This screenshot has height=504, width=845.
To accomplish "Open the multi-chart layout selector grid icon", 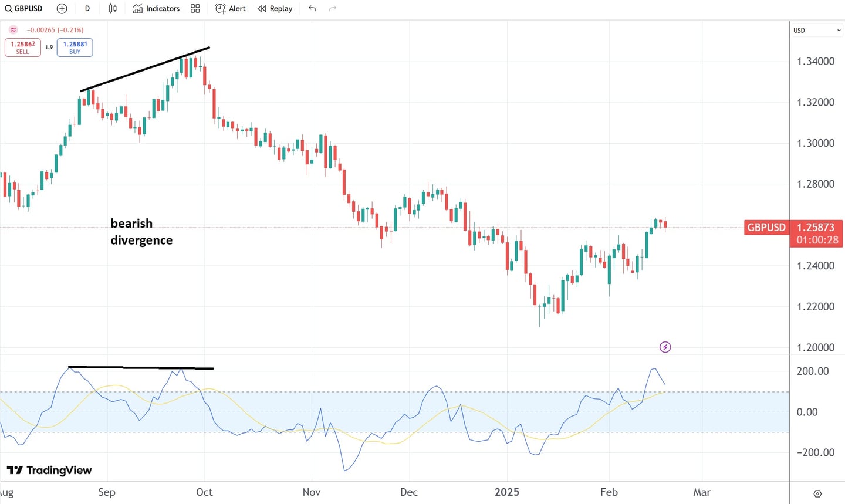I will pyautogui.click(x=195, y=8).
